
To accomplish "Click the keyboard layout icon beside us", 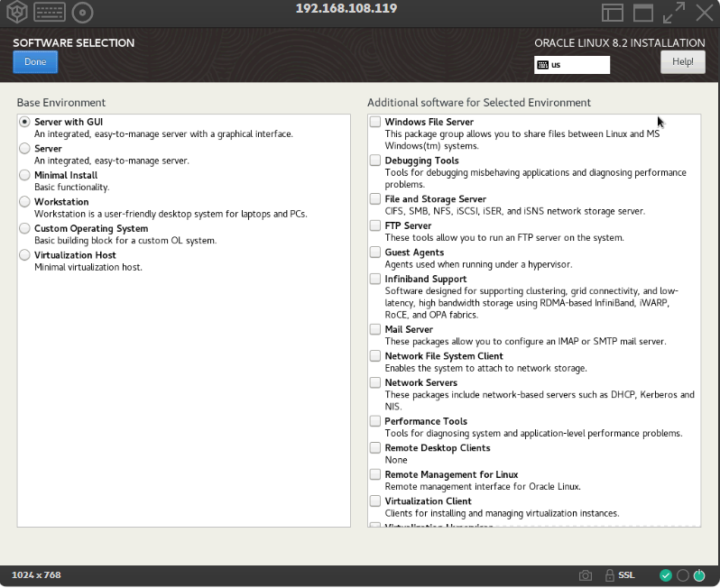I will pos(543,65).
